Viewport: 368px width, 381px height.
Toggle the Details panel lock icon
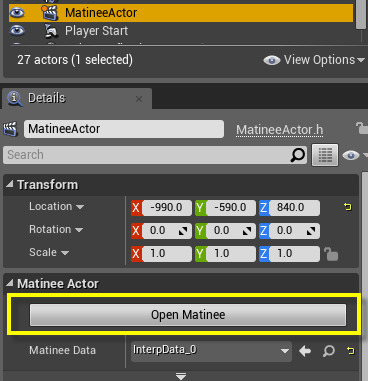pyautogui.click(x=361, y=128)
